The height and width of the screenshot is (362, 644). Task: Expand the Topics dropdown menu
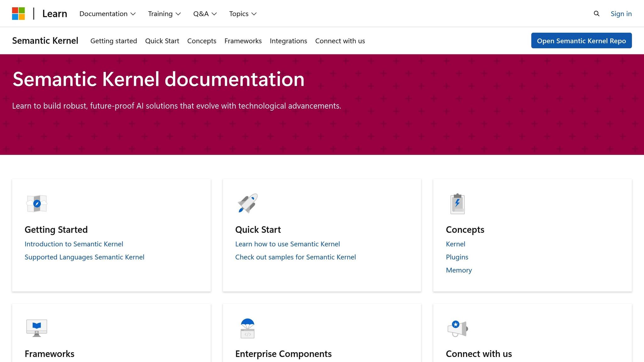(243, 14)
